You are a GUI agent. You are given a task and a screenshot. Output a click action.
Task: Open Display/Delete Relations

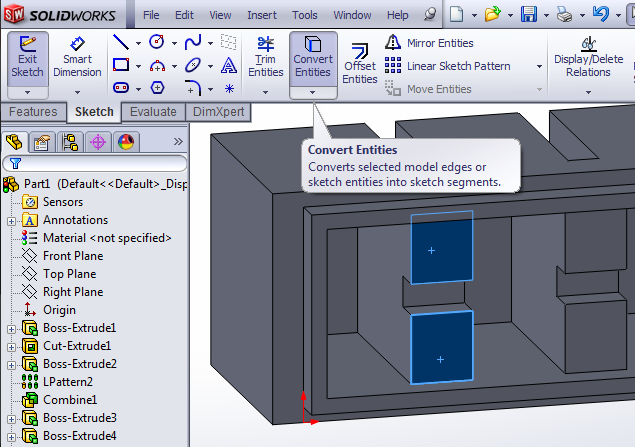tap(588, 59)
